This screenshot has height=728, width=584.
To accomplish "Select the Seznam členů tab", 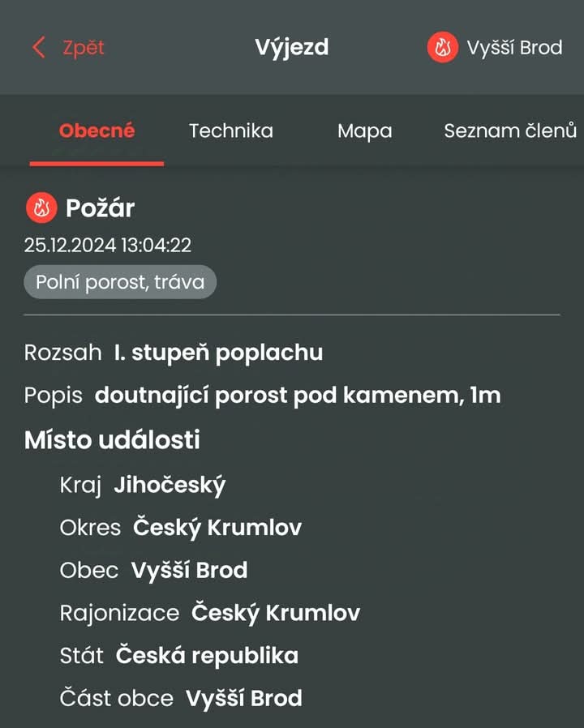I will (x=510, y=131).
